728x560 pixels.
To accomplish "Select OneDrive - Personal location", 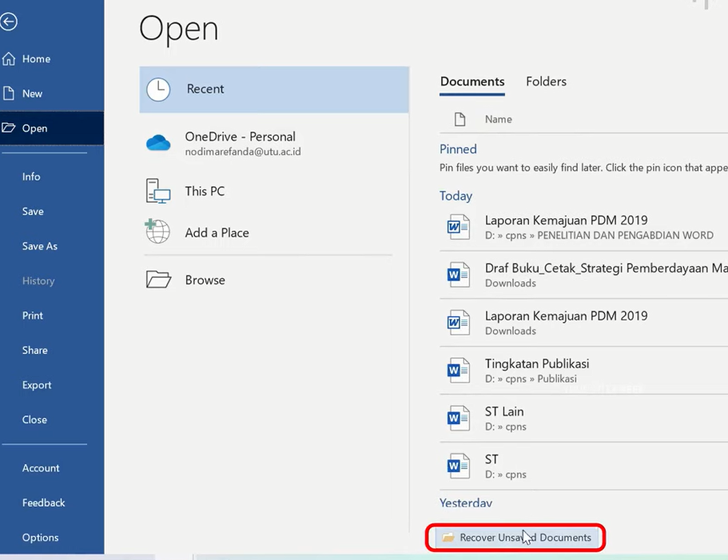I will point(274,143).
